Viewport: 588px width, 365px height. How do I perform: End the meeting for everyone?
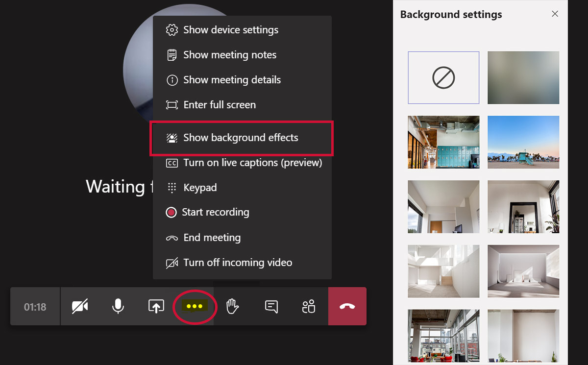(x=211, y=237)
